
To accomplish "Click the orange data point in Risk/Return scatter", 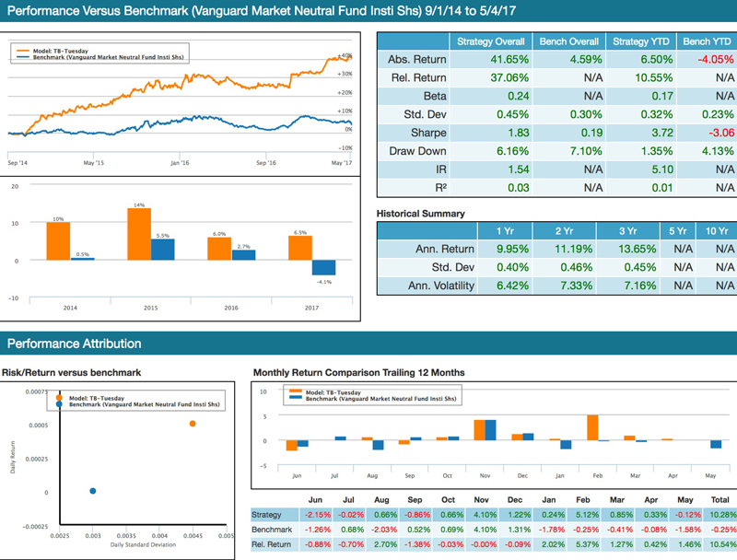I will point(193,424).
